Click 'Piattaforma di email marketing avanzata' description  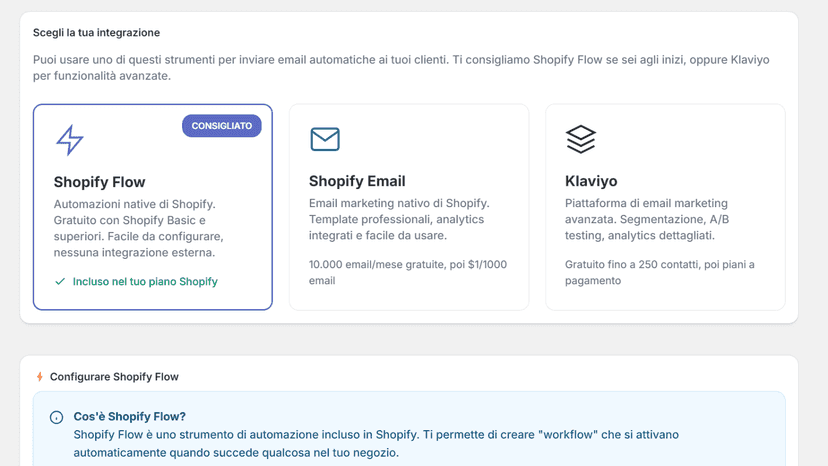pyautogui.click(x=647, y=219)
